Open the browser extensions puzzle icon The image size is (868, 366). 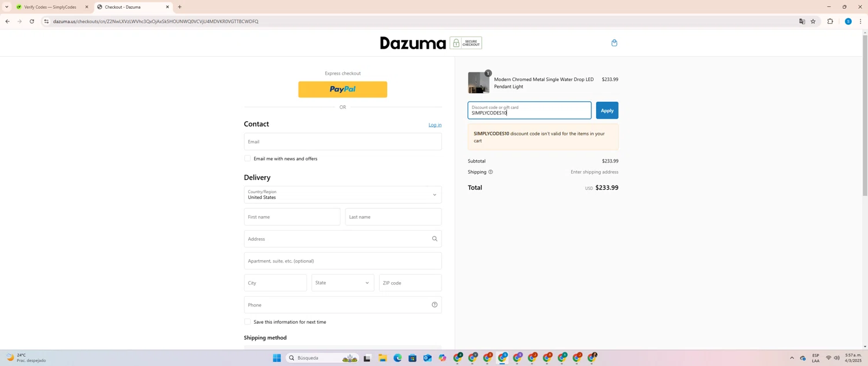830,21
